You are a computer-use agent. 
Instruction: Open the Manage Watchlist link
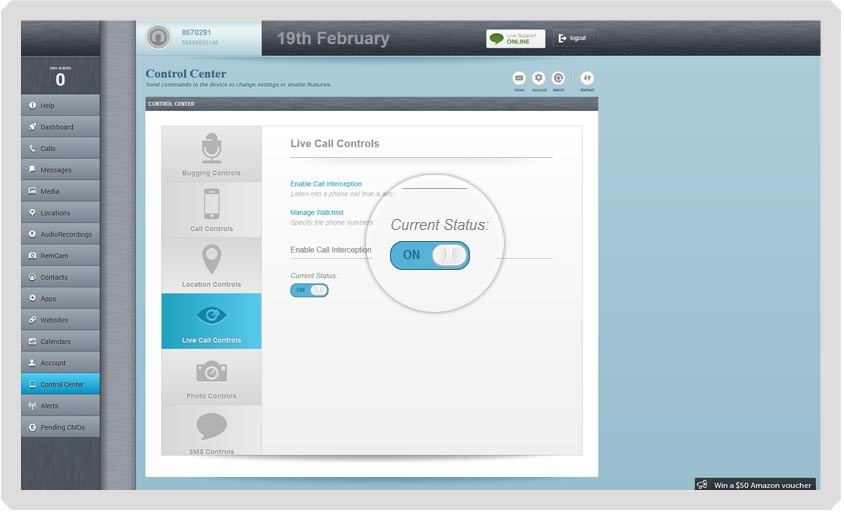[317, 213]
